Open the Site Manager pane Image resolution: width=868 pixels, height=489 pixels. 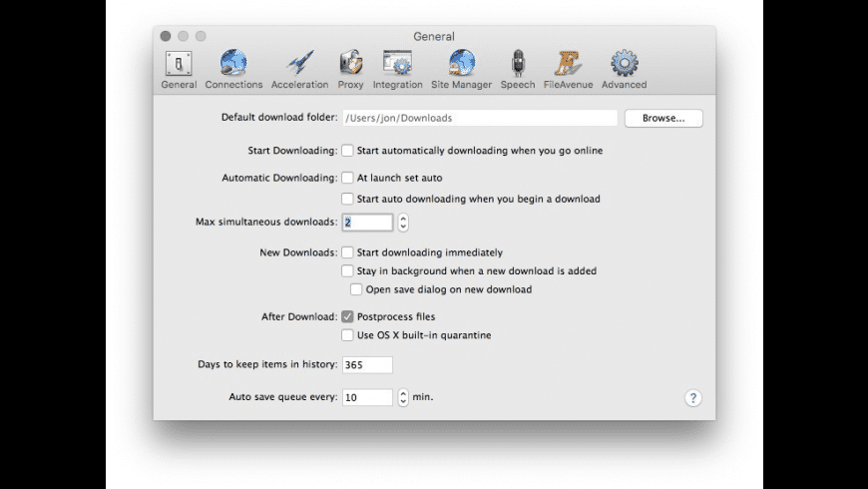[461, 70]
